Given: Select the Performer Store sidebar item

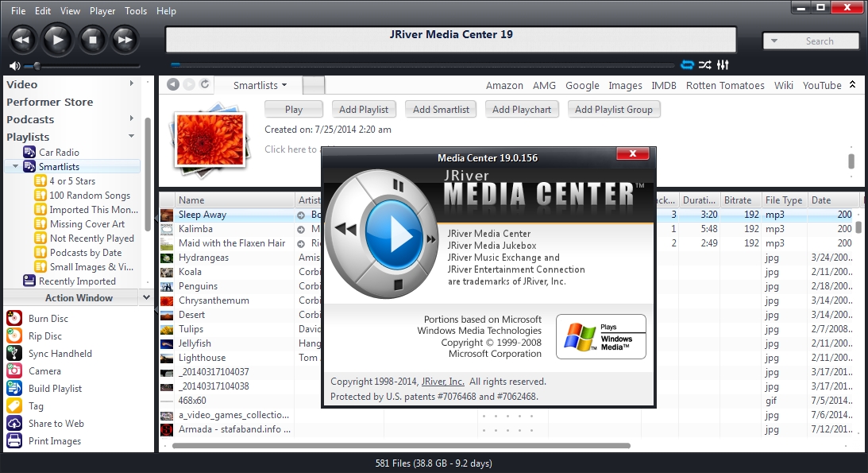Looking at the screenshot, I should click(50, 102).
